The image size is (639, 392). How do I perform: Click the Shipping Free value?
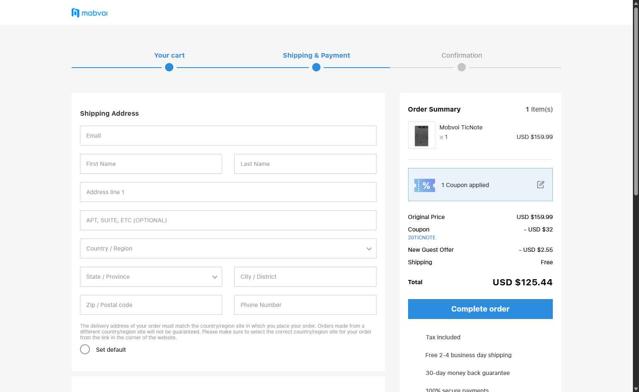(x=546, y=262)
